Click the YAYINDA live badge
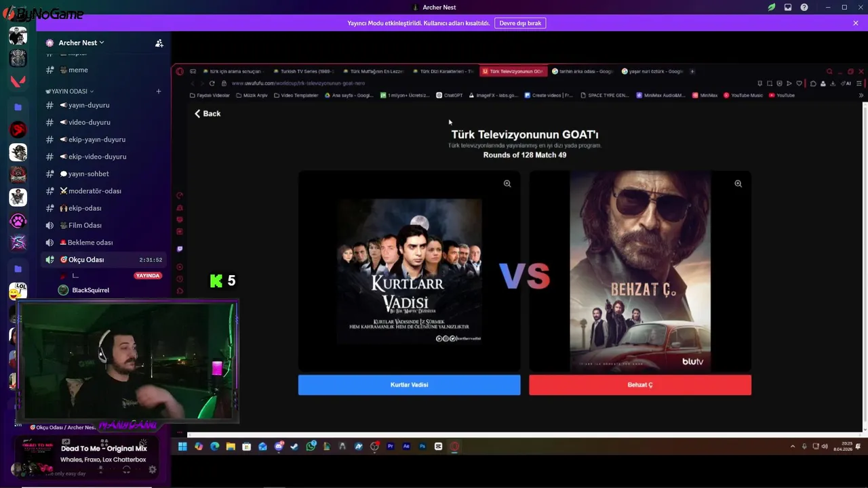Viewport: 868px width, 488px height. [x=148, y=276]
